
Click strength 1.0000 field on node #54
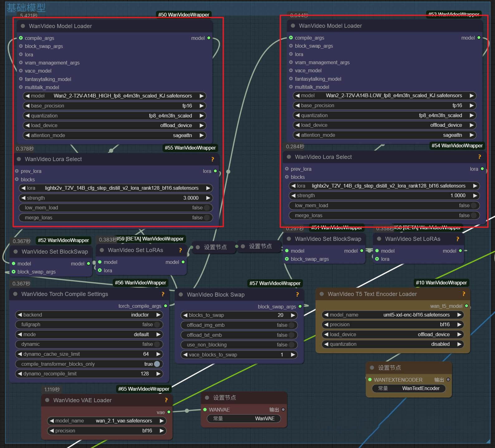click(x=384, y=195)
